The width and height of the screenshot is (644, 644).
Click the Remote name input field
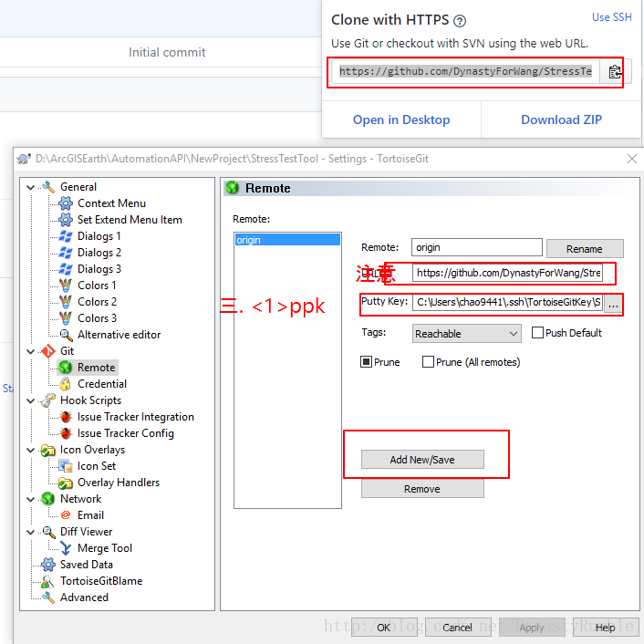pyautogui.click(x=477, y=248)
